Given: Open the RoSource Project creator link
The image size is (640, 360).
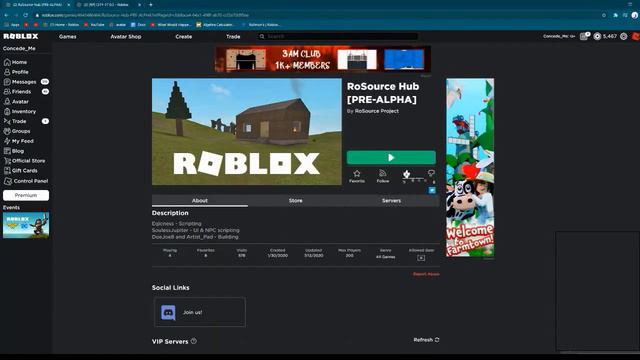Looking at the screenshot, I should coord(377,111).
